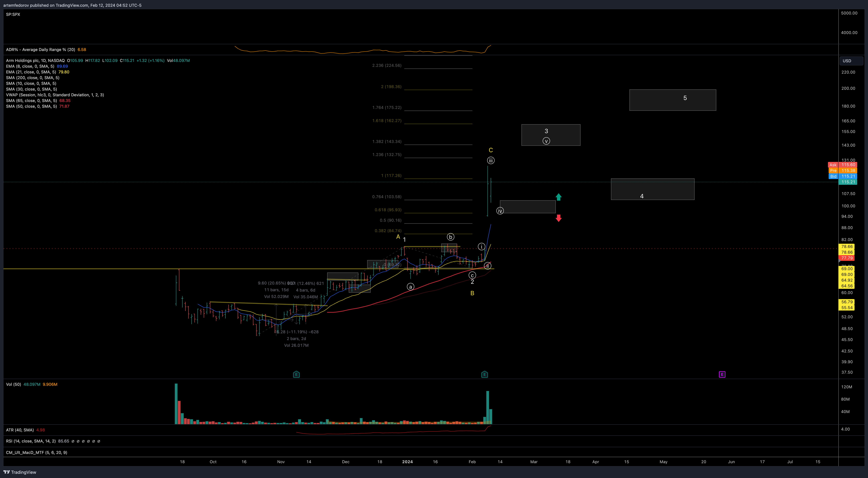Select the wave 5 target box

coord(673,100)
